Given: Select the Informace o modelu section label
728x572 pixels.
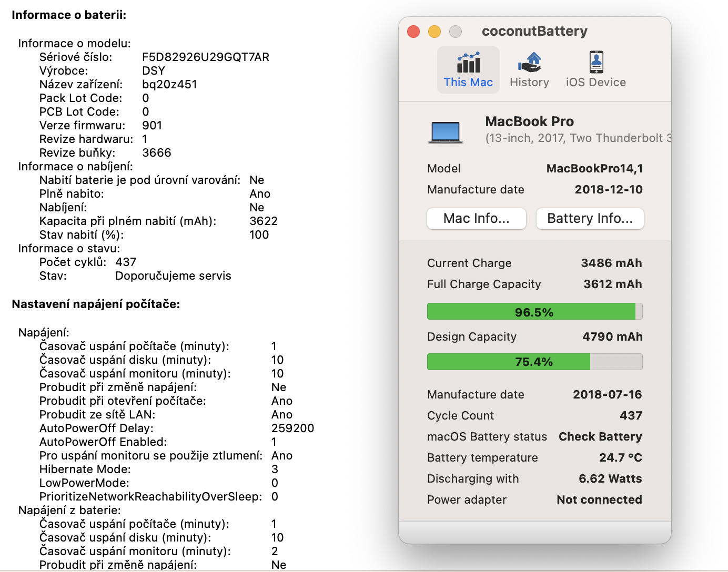Looking at the screenshot, I should click(x=74, y=43).
